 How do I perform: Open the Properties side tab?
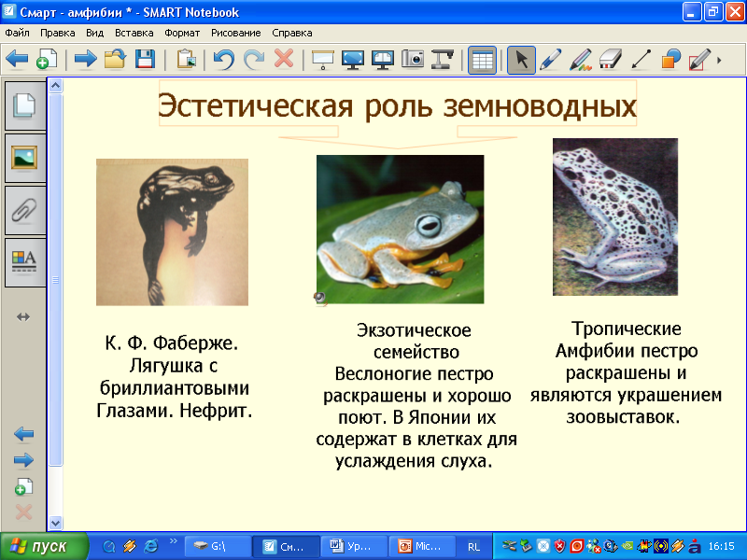click(24, 262)
